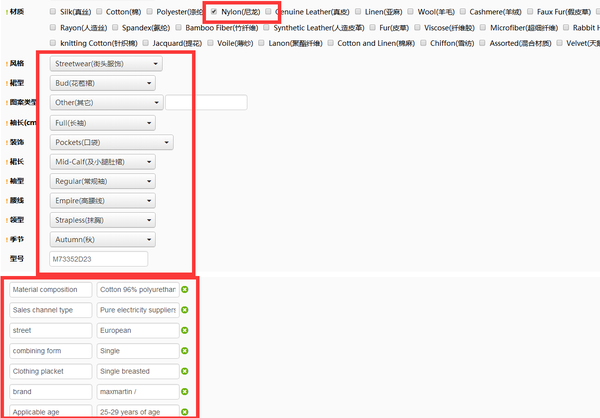Click the empty field beside pattern dropdown
Image resolution: width=600 pixels, height=418 pixels.
[x=207, y=103]
